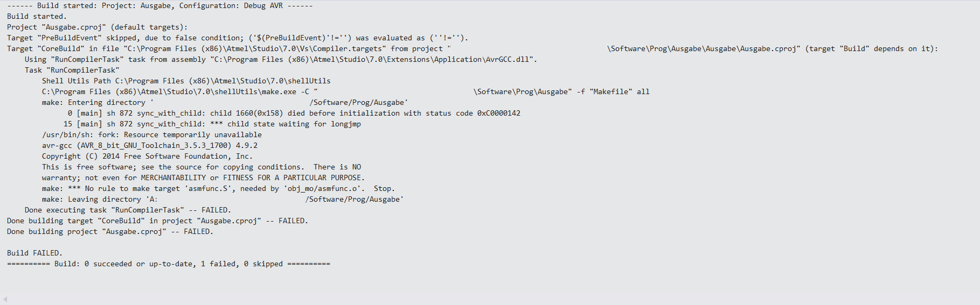This screenshot has width=980, height=305.
Task: Click the 'child state waiting for longjmp' line
Action: 212,124
